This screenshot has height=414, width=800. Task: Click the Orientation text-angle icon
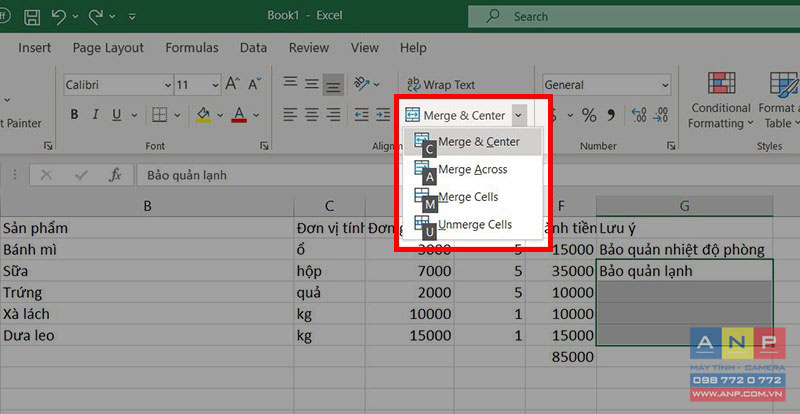(x=362, y=83)
